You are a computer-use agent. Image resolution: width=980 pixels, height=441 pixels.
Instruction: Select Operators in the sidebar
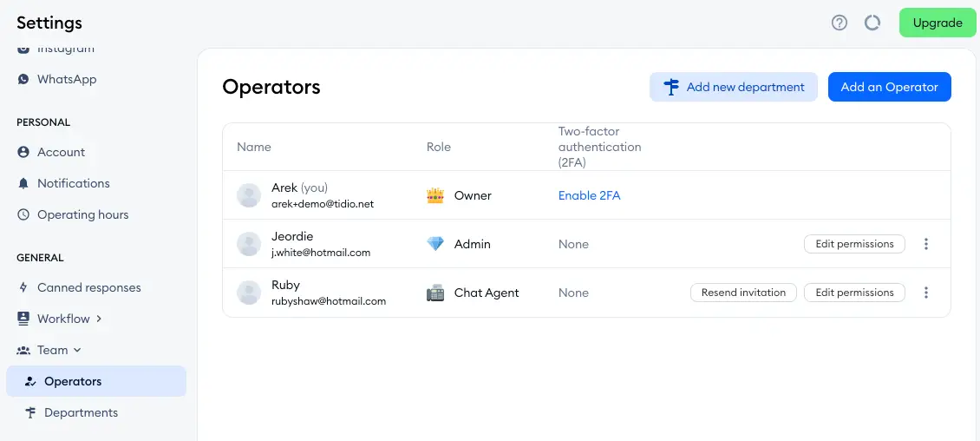(x=96, y=382)
